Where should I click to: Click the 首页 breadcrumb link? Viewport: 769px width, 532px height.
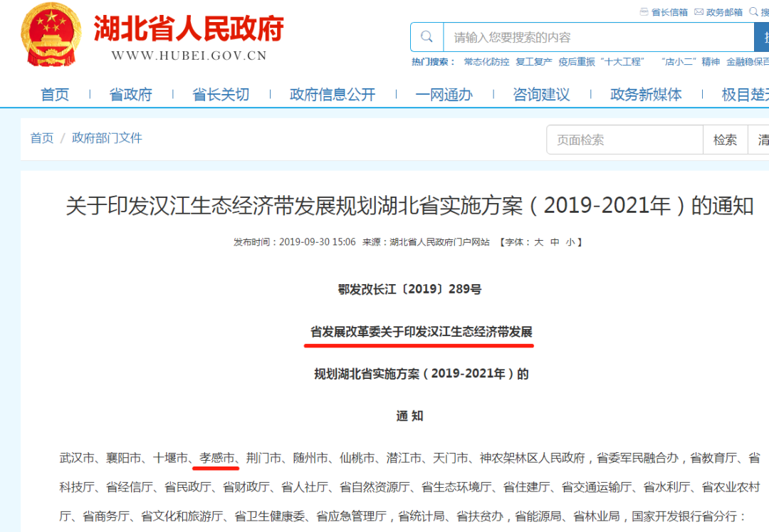point(41,138)
